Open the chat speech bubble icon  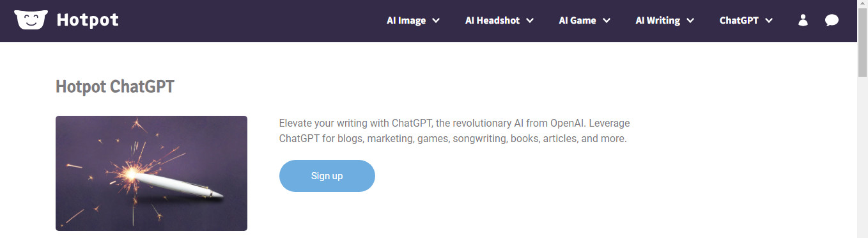click(832, 20)
